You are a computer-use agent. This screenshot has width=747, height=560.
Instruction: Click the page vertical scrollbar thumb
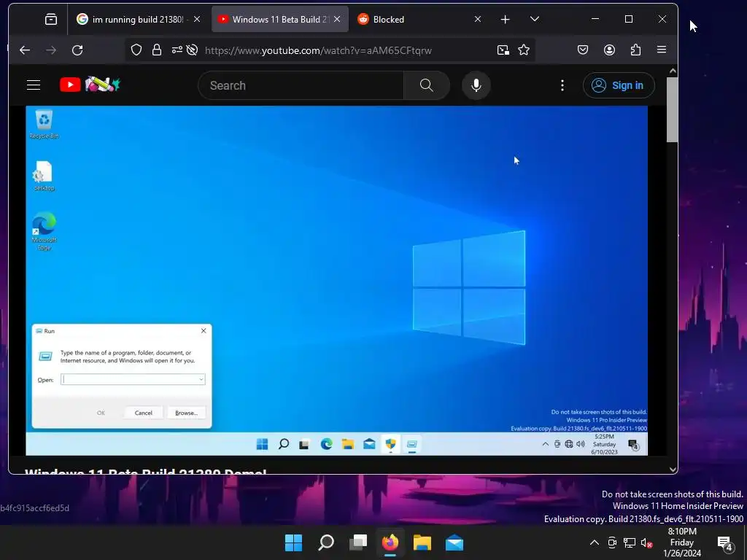pyautogui.click(x=672, y=109)
